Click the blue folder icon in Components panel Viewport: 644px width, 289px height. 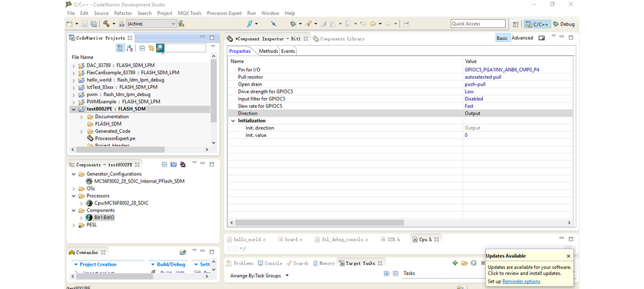point(173,164)
